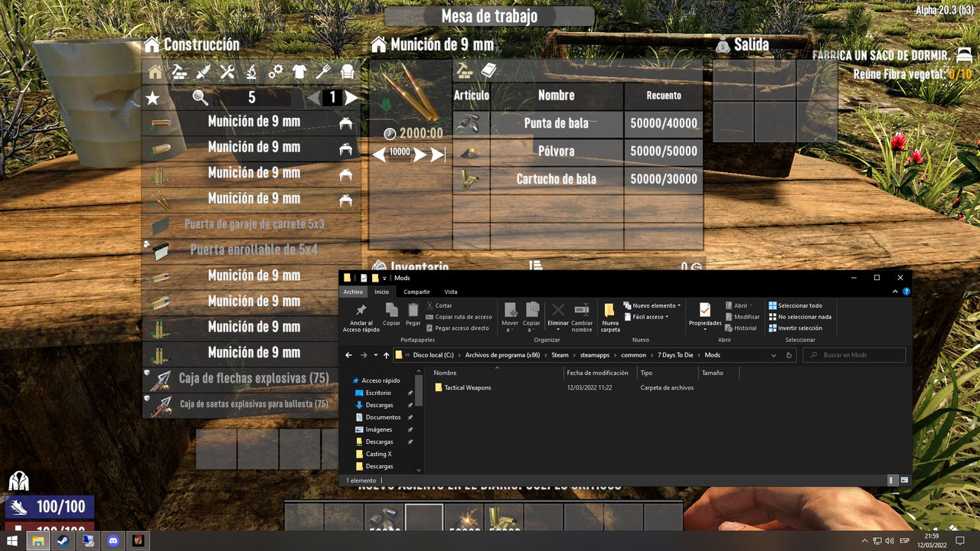Switch to the Inicio ribbon tab

point(381,292)
